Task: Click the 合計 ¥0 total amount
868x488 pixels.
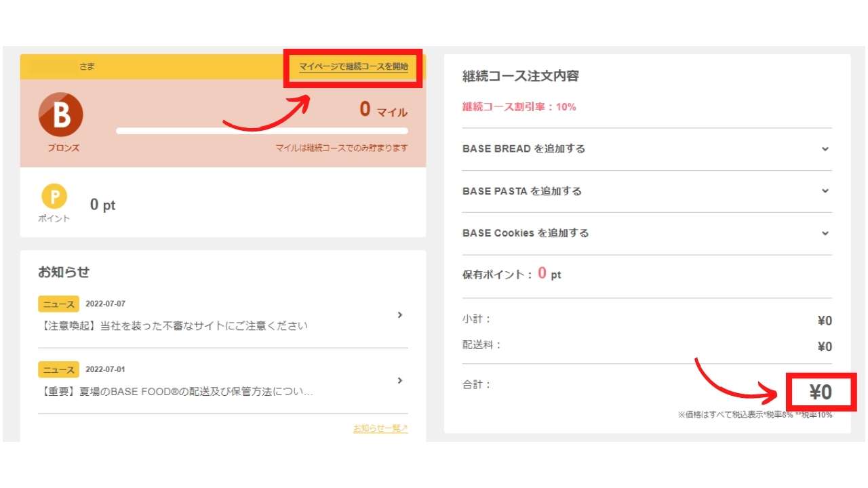Action: click(x=821, y=392)
